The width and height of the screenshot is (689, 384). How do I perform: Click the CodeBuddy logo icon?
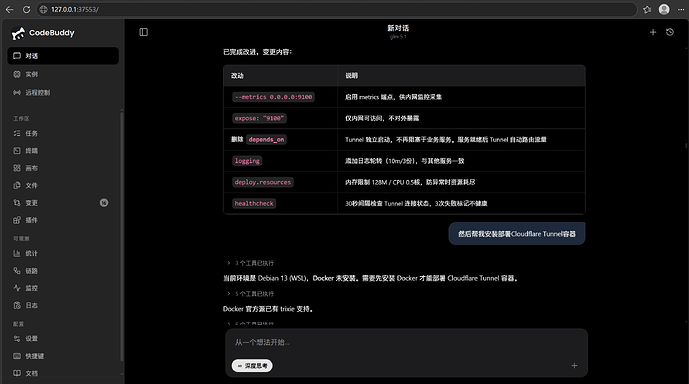(x=18, y=33)
